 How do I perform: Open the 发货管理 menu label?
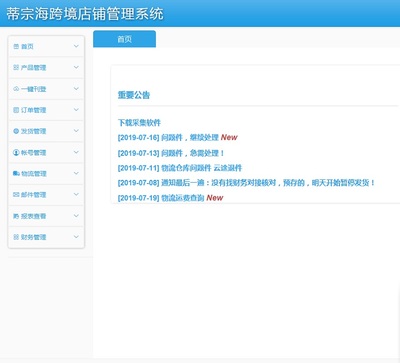(x=33, y=131)
